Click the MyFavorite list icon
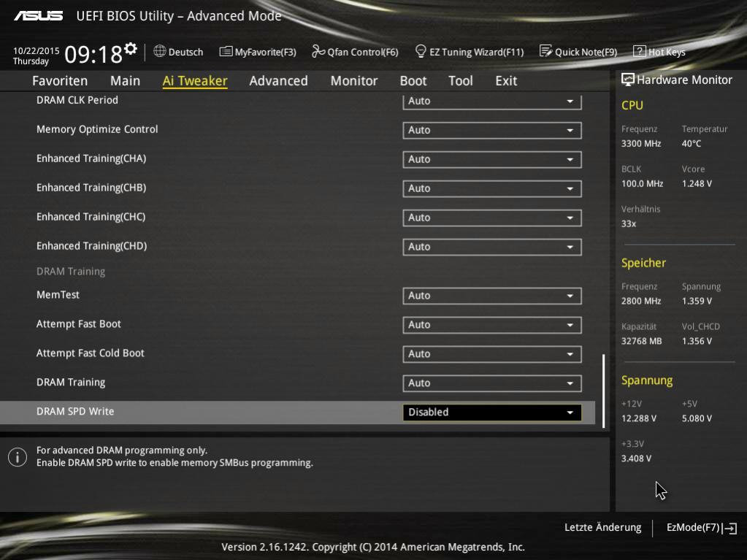This screenshot has width=747, height=560. click(226, 51)
